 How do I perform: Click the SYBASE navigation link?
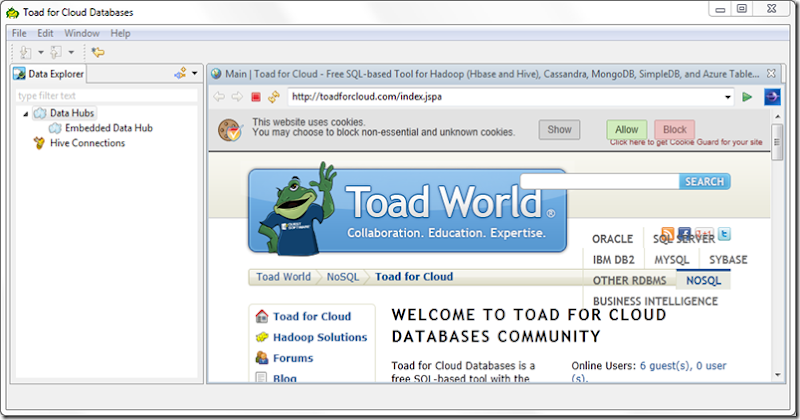tap(728, 260)
